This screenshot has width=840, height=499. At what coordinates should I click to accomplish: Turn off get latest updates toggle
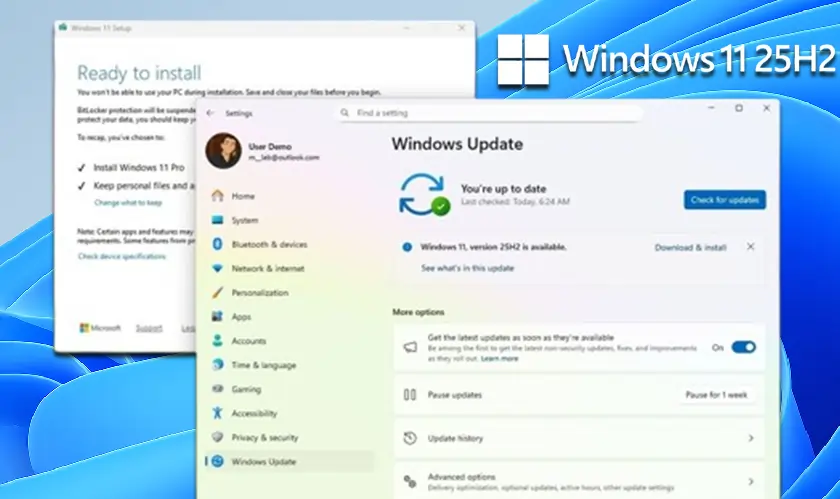click(x=743, y=347)
